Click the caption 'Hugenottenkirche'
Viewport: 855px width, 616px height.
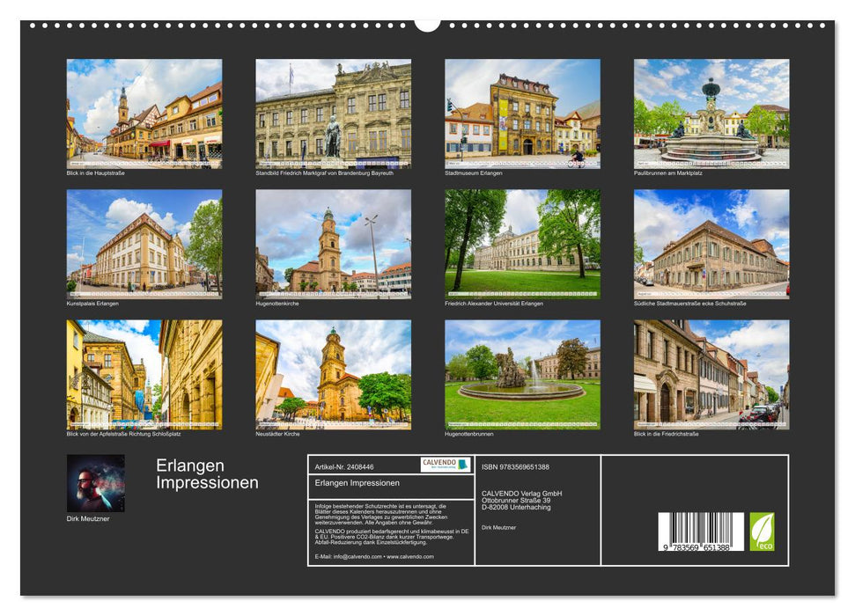click(277, 304)
